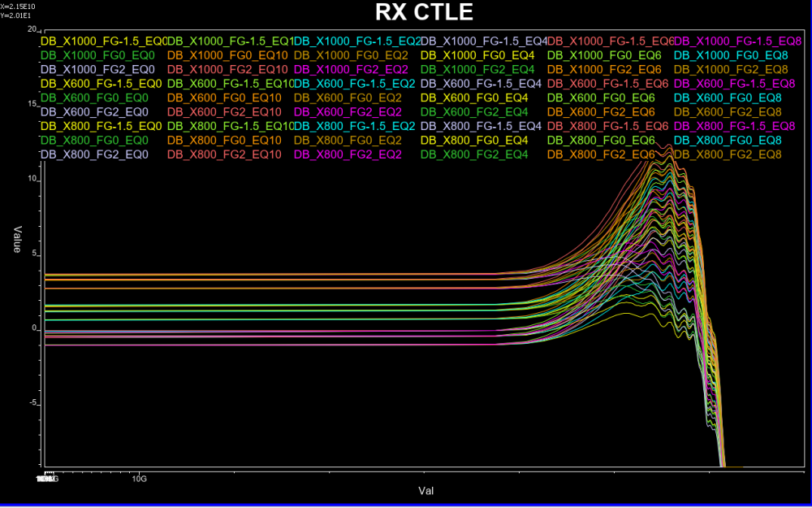This screenshot has width=812, height=508.
Task: Click legend label DB_X600_FG-1.5_EQ6
Action: 607,84
